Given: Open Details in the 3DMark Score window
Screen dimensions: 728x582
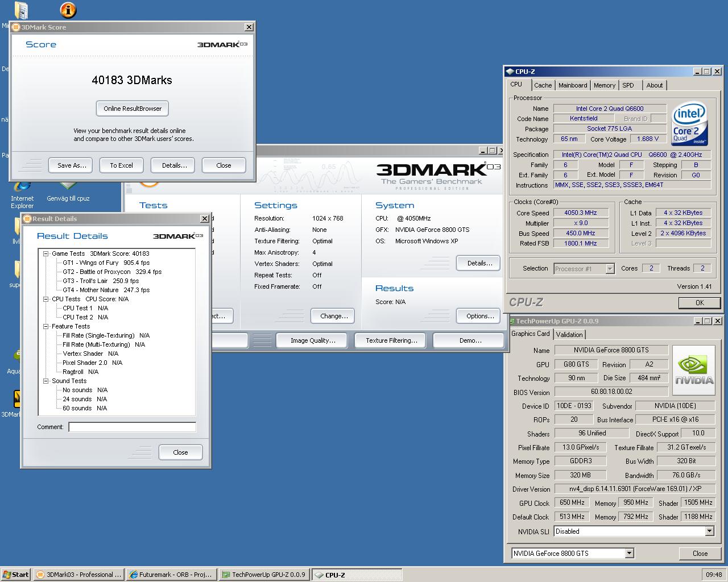Looking at the screenshot, I should (174, 165).
